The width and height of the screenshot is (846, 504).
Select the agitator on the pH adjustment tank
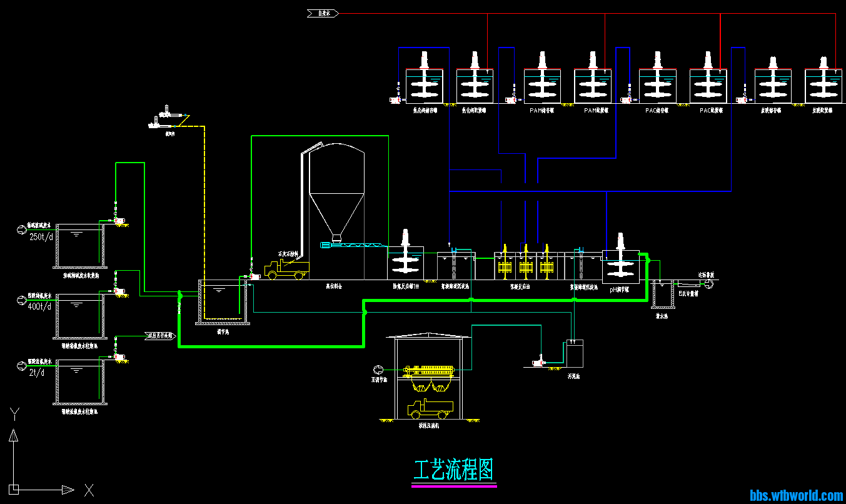(620, 255)
